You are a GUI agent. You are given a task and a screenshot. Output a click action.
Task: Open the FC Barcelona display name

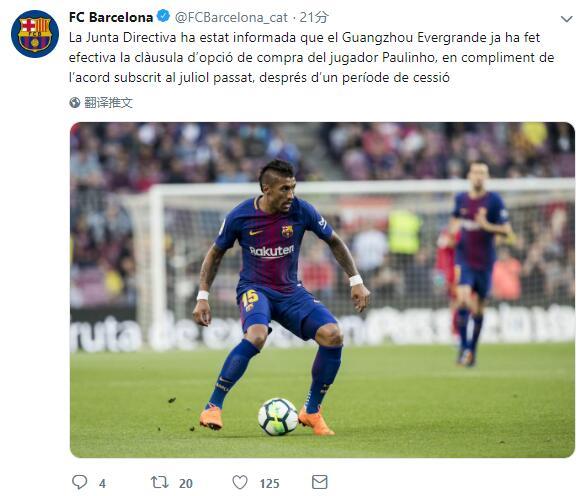coord(111,17)
